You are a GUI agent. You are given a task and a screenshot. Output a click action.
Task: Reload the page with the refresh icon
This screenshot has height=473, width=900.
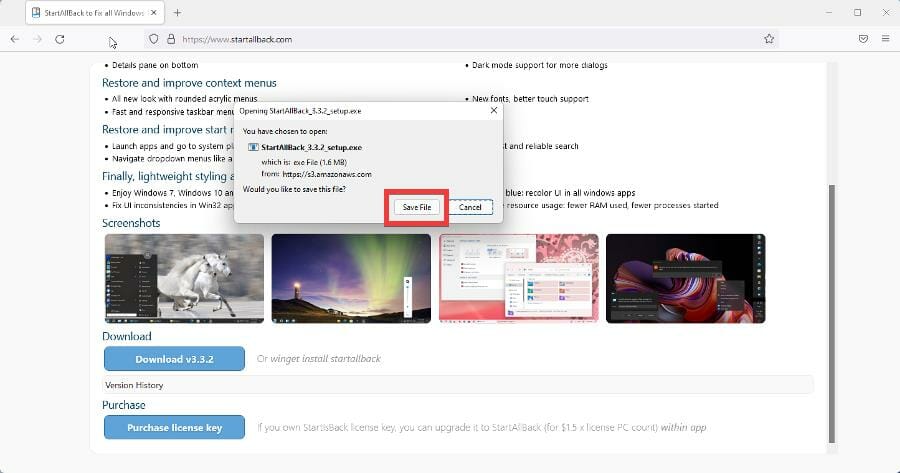(60, 39)
